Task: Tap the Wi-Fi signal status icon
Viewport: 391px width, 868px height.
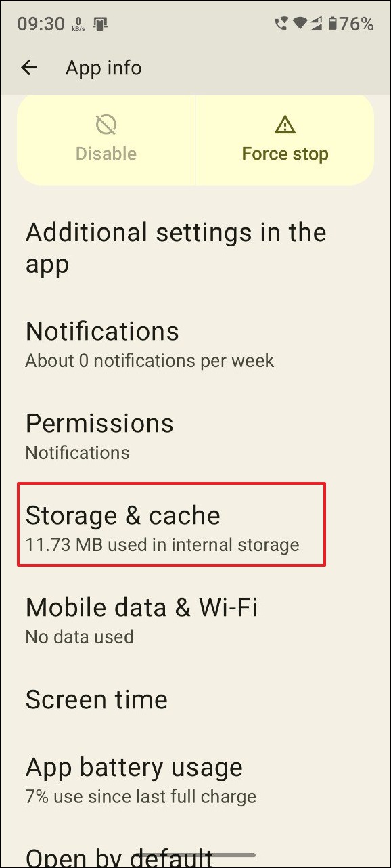Action: click(x=298, y=24)
